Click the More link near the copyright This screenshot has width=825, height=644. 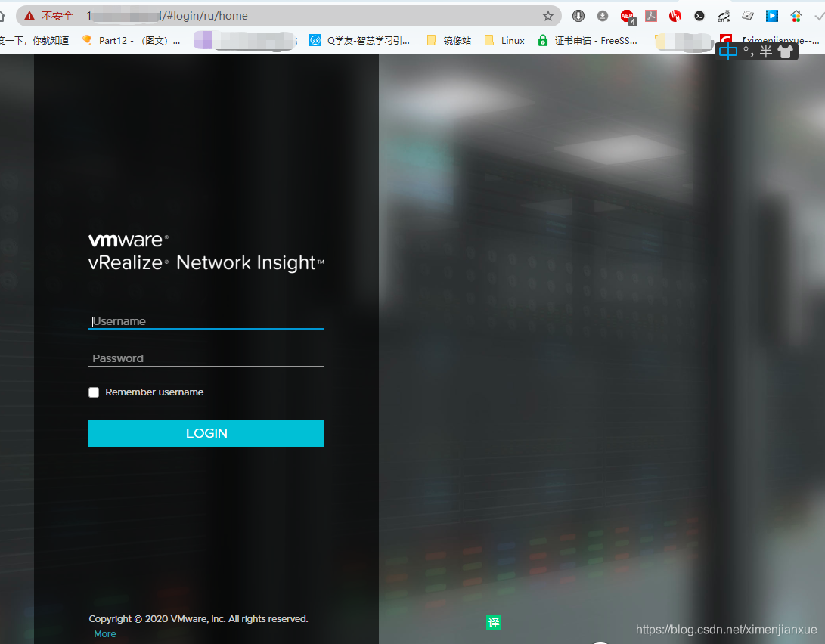click(x=104, y=633)
